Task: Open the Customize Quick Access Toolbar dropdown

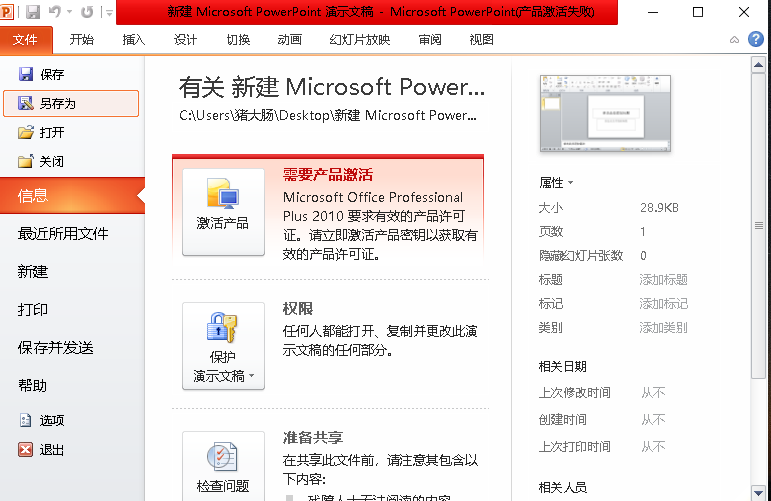Action: [109, 13]
